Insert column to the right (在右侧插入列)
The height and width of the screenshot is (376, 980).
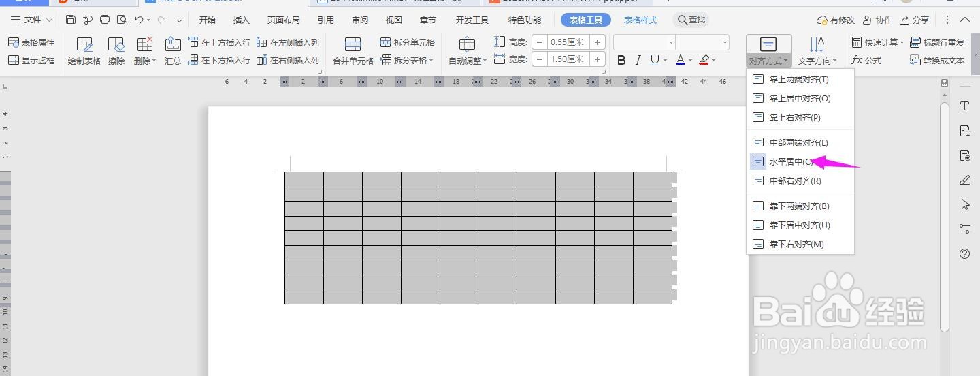point(288,60)
